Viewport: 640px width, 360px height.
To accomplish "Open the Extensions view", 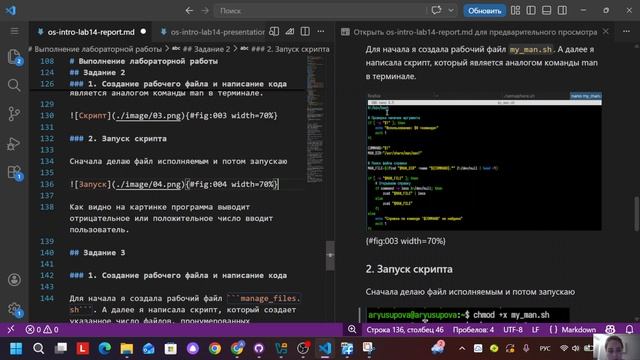I will click(14, 172).
